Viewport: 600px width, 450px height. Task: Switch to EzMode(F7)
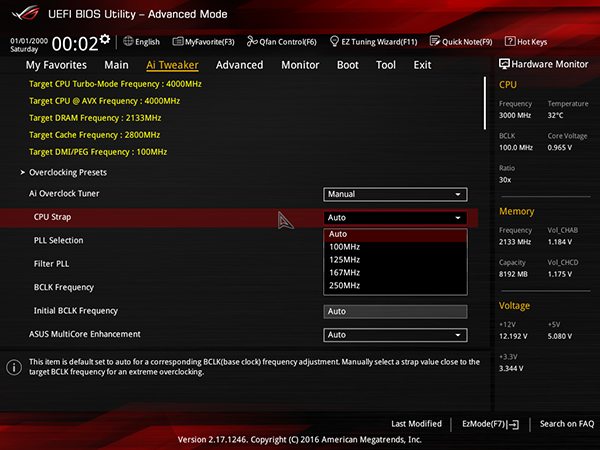491,424
